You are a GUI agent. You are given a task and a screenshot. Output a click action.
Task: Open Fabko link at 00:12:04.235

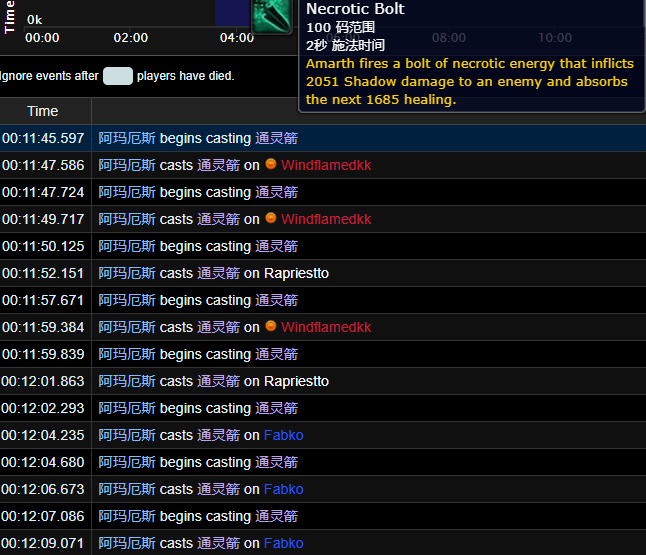tap(283, 435)
